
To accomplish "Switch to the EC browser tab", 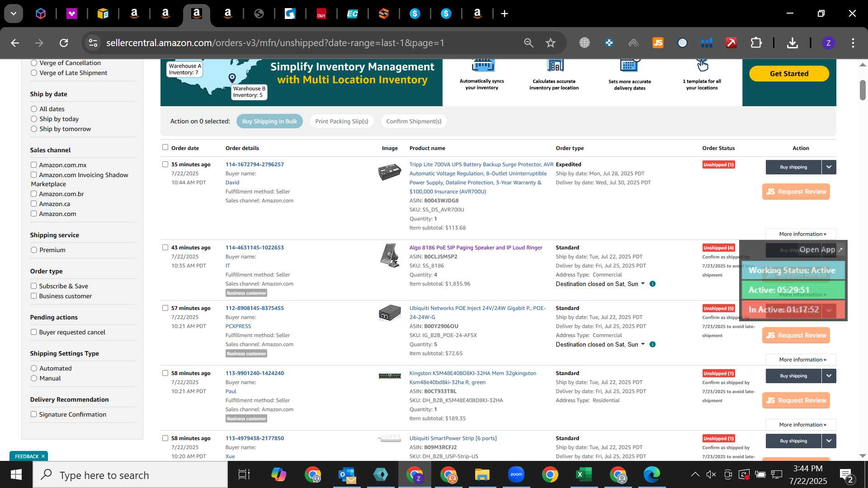I will click(353, 14).
